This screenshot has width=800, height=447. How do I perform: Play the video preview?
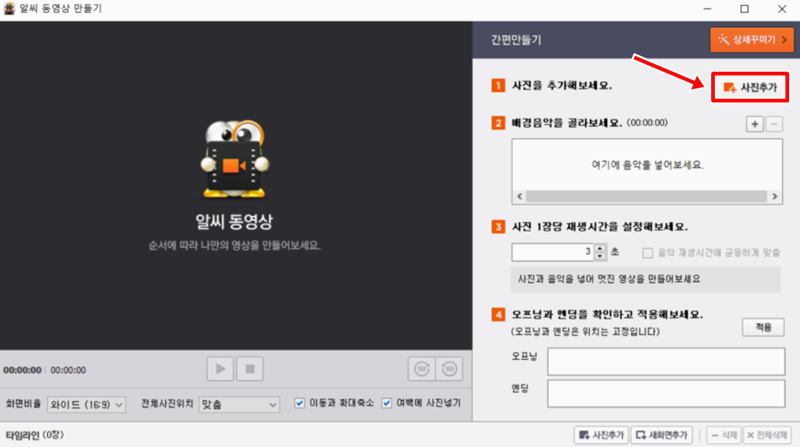click(x=220, y=369)
